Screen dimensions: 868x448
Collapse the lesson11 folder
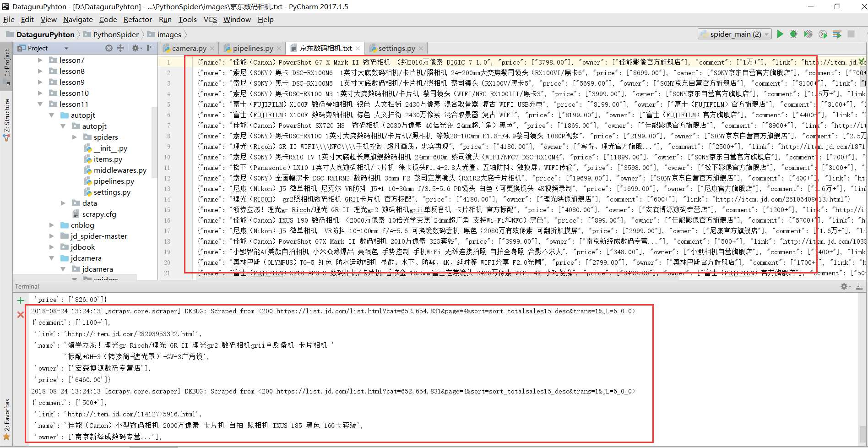coord(40,104)
